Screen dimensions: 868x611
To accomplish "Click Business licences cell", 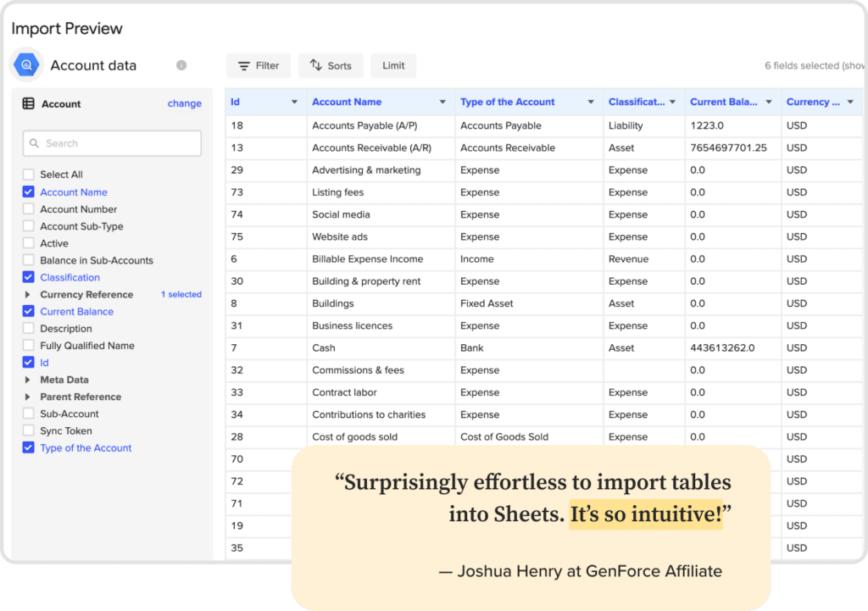I will [x=381, y=325].
